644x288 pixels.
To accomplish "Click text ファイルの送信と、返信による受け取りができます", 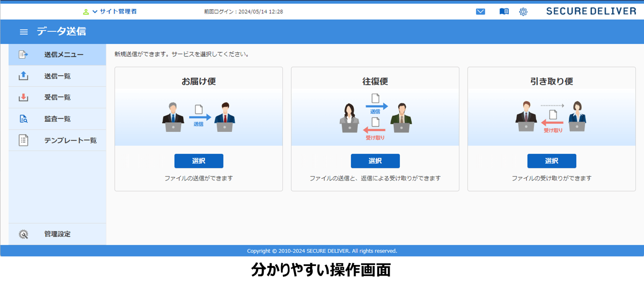I will (x=375, y=178).
